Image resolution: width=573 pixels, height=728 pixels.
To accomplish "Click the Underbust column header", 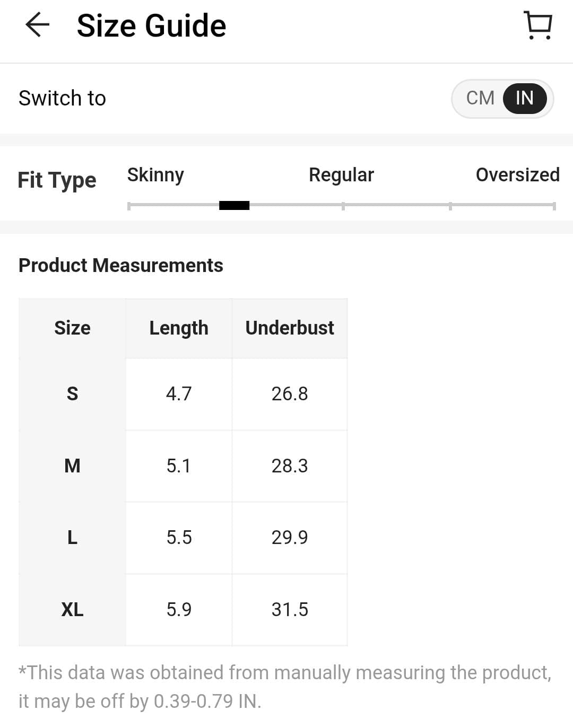I will tap(290, 328).
